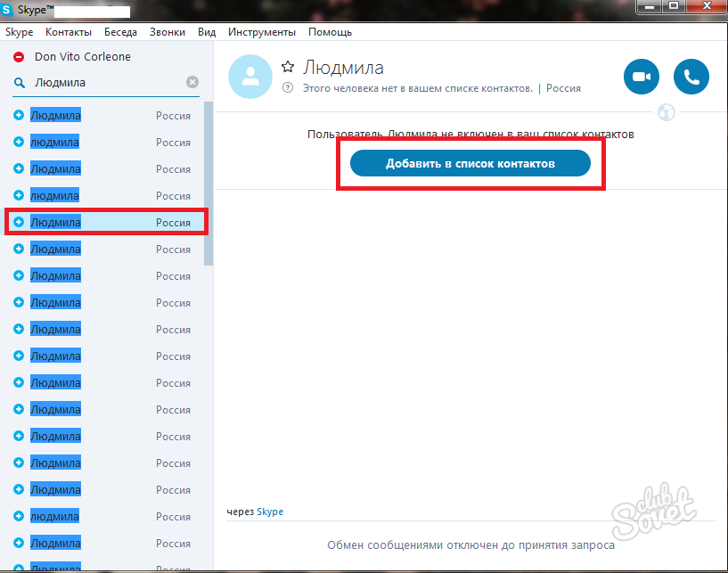Image resolution: width=728 pixels, height=573 pixels.
Task: Start a voice call with Людмила
Action: click(691, 78)
